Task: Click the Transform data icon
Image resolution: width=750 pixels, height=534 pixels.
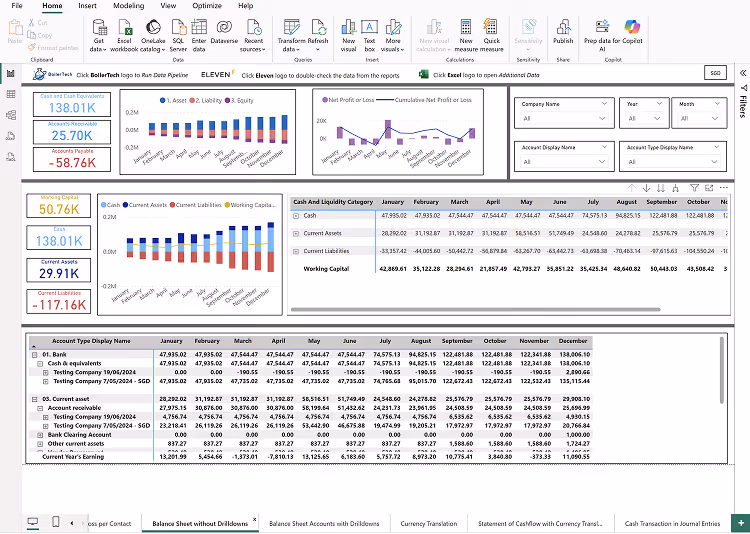Action: pyautogui.click(x=291, y=36)
